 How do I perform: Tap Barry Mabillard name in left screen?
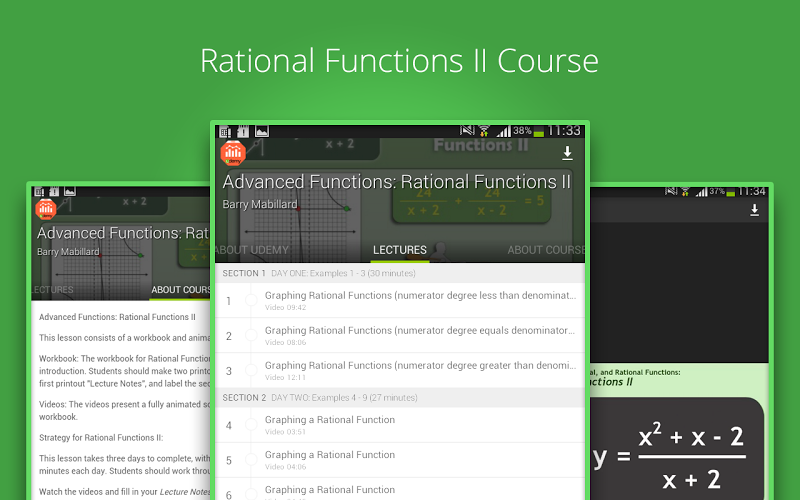coord(68,252)
